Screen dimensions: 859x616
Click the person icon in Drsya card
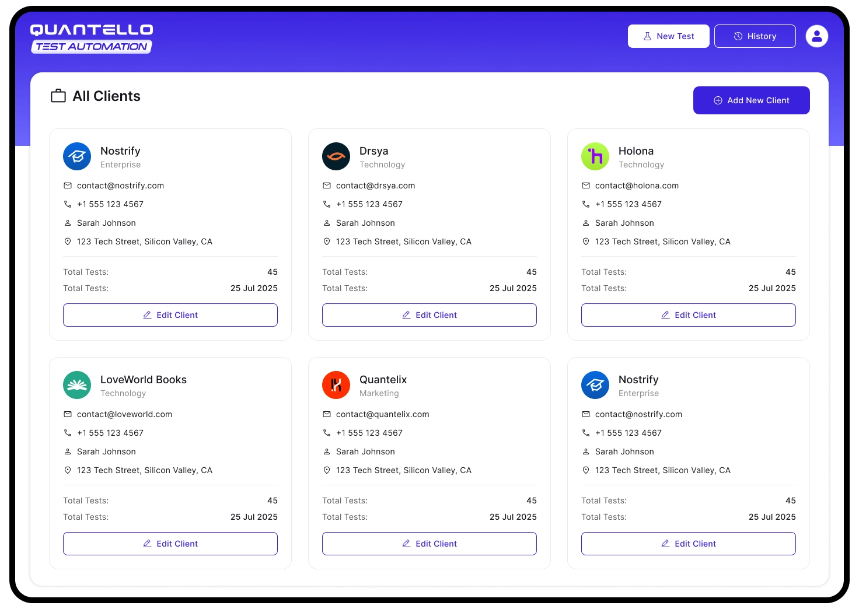(x=327, y=223)
